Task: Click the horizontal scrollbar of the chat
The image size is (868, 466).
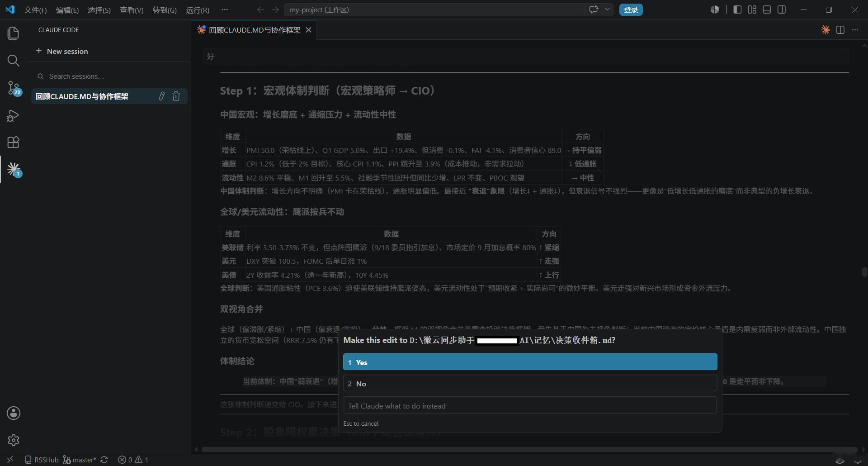Action: pos(529,449)
